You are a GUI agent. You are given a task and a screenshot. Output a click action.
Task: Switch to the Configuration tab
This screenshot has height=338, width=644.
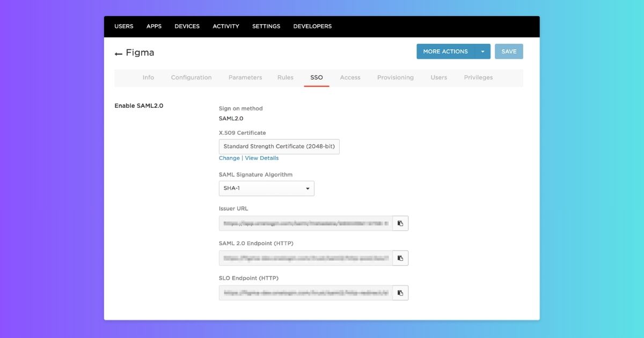click(x=191, y=78)
